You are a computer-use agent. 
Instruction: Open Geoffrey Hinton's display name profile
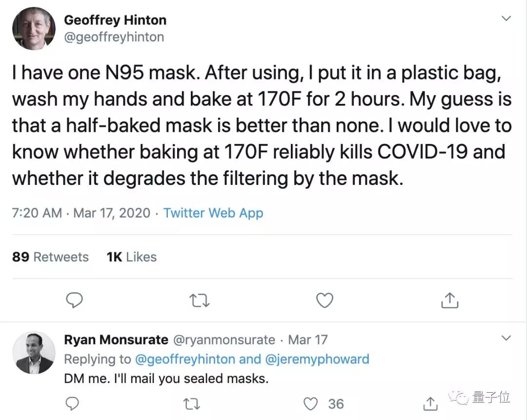(x=115, y=20)
